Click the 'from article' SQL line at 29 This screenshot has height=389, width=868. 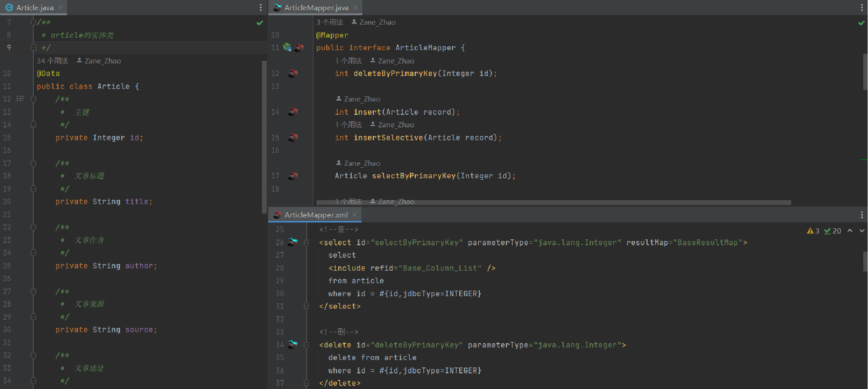[356, 280]
